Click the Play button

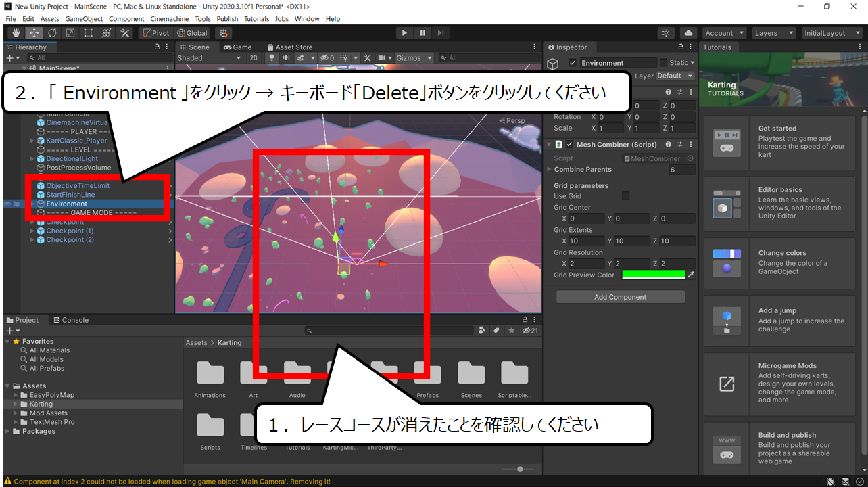(x=404, y=33)
